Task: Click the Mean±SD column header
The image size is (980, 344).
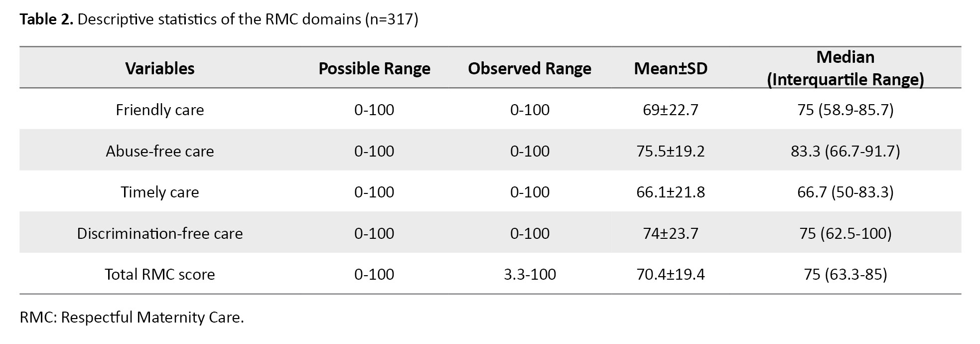Action: [670, 68]
